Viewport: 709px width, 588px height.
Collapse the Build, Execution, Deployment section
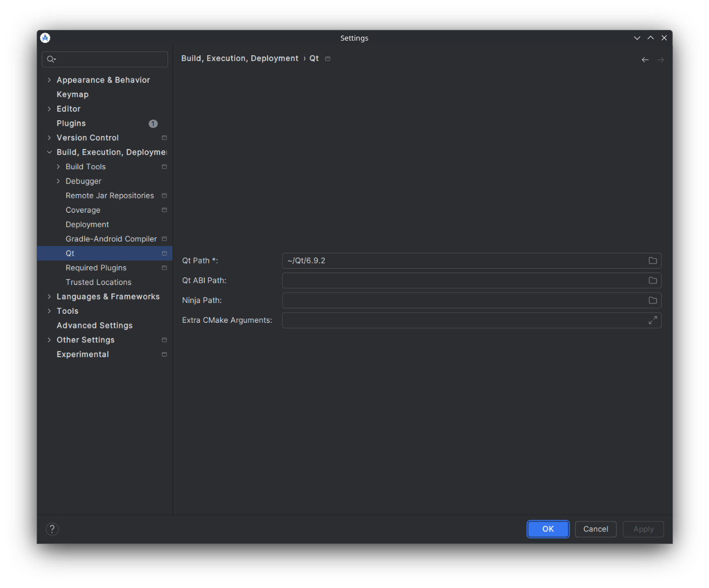(x=49, y=152)
